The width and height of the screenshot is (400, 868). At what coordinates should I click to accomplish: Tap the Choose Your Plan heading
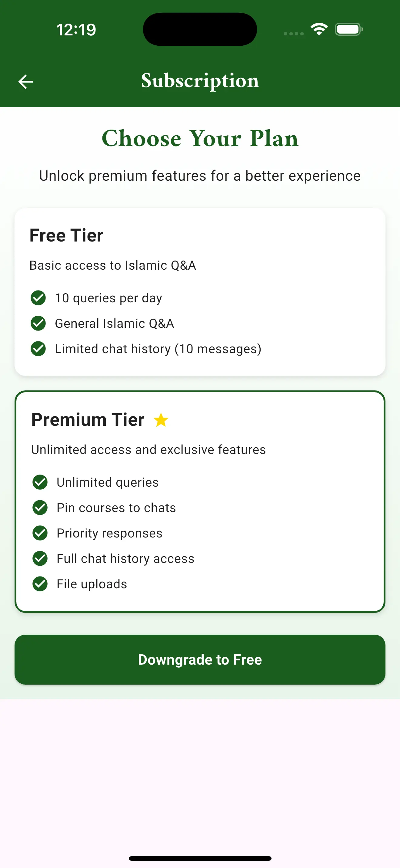(200, 139)
